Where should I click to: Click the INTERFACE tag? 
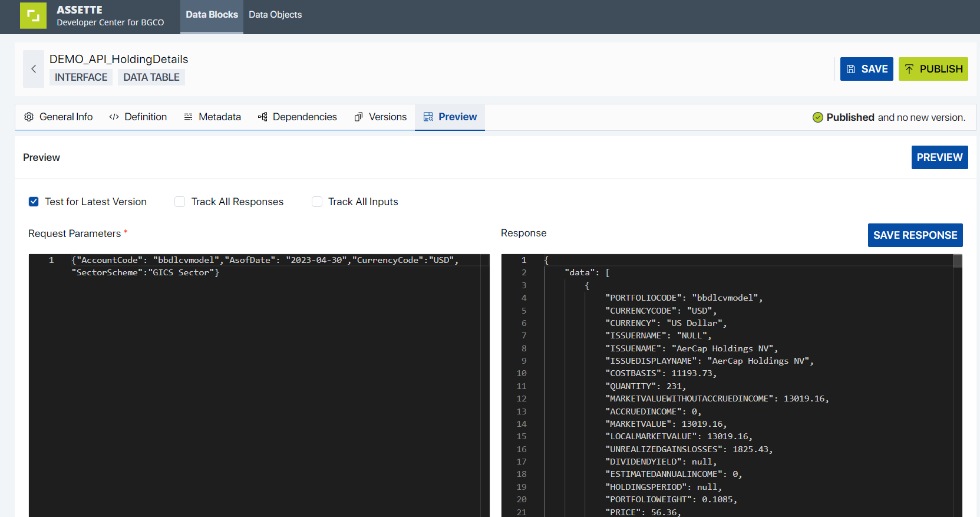pos(81,77)
